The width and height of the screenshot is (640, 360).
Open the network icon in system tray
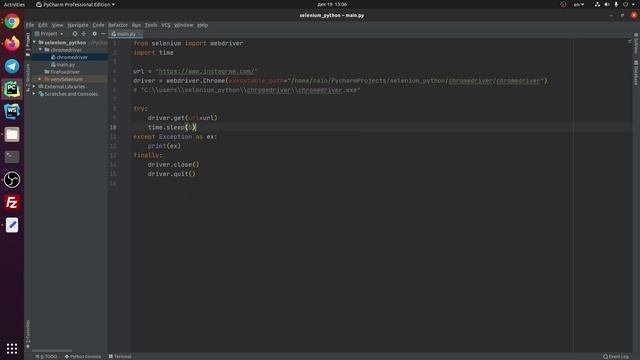point(597,4)
